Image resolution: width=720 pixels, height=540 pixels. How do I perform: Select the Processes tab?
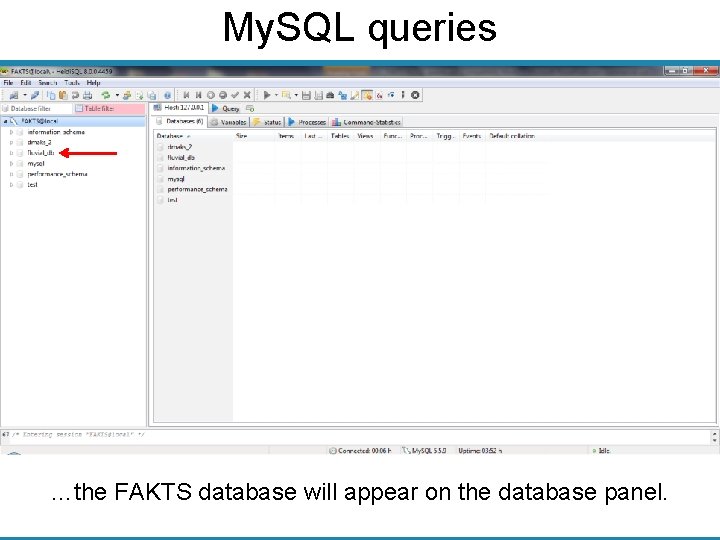point(307,122)
